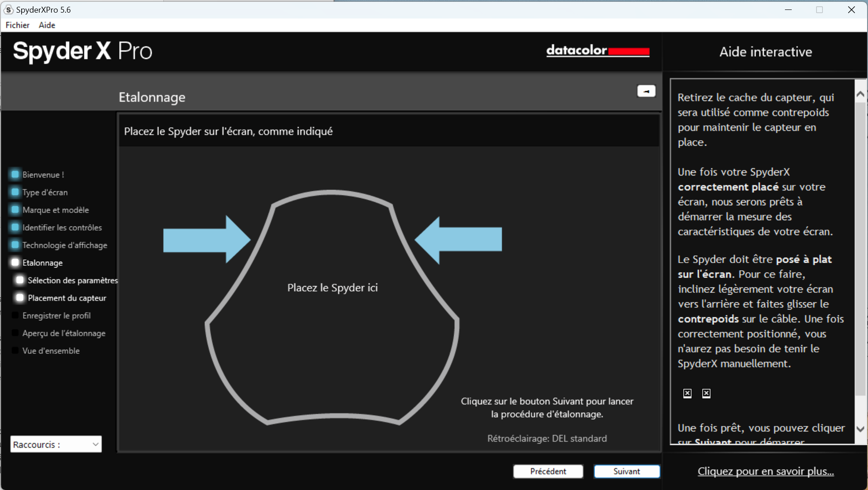This screenshot has height=490, width=868.
Task: Select the Type d'écran step indicator
Action: click(x=15, y=192)
